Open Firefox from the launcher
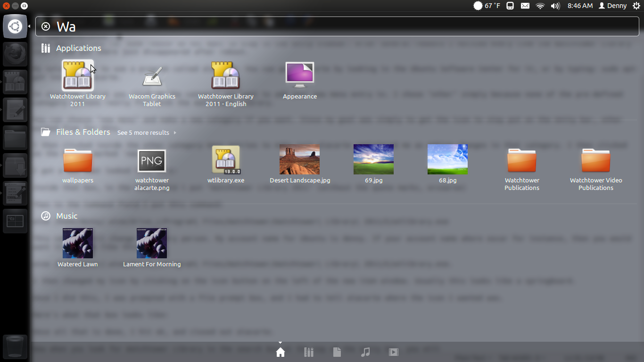Image resolution: width=644 pixels, height=362 pixels. 15,54
